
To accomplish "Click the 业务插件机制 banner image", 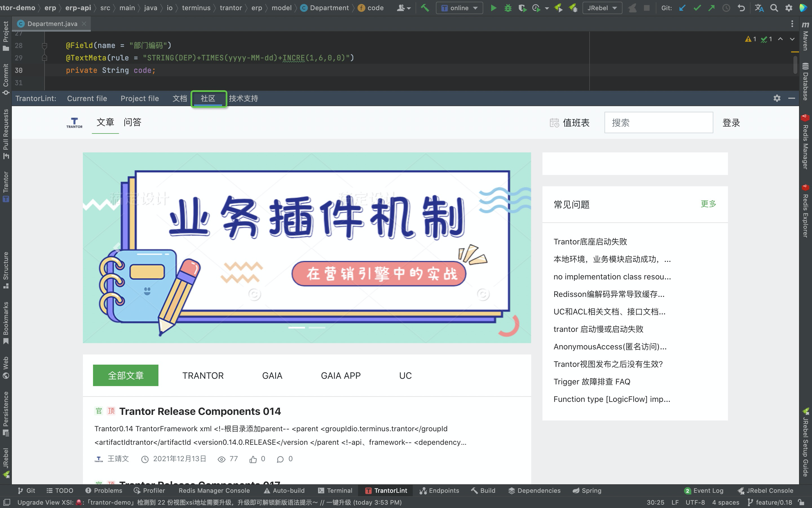I will [307, 248].
